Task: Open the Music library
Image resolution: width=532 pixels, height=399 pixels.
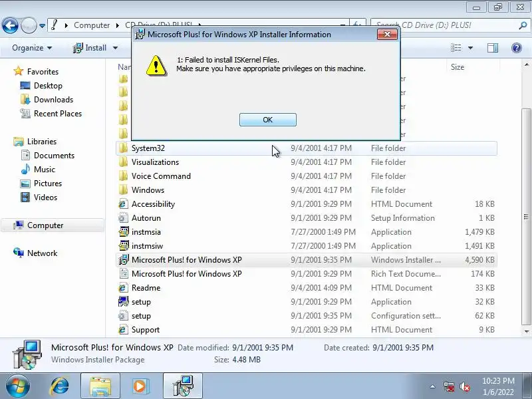Action: pos(45,169)
